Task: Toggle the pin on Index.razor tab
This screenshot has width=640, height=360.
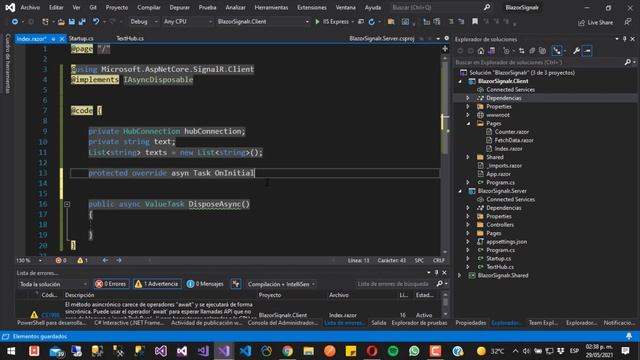Action: (x=53, y=39)
